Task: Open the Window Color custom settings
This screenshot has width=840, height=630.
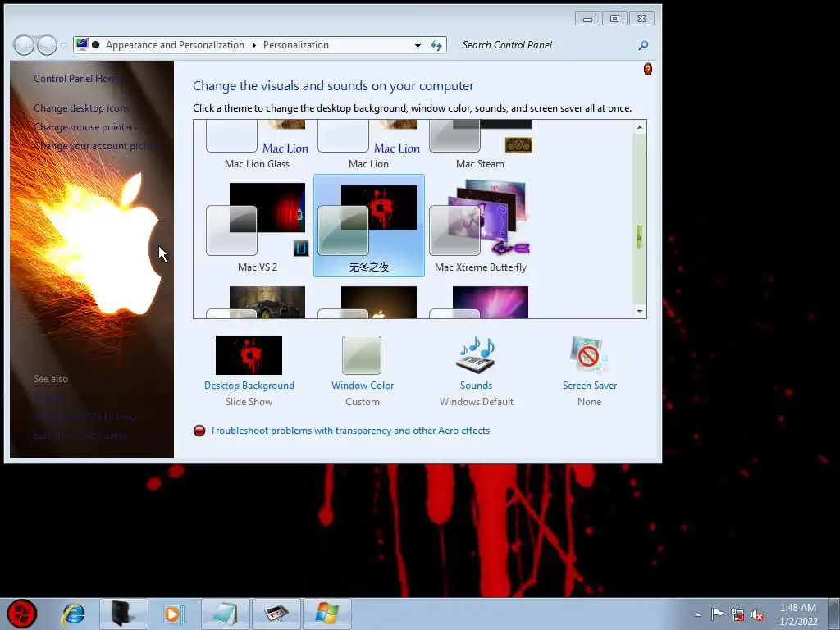Action: (362, 355)
